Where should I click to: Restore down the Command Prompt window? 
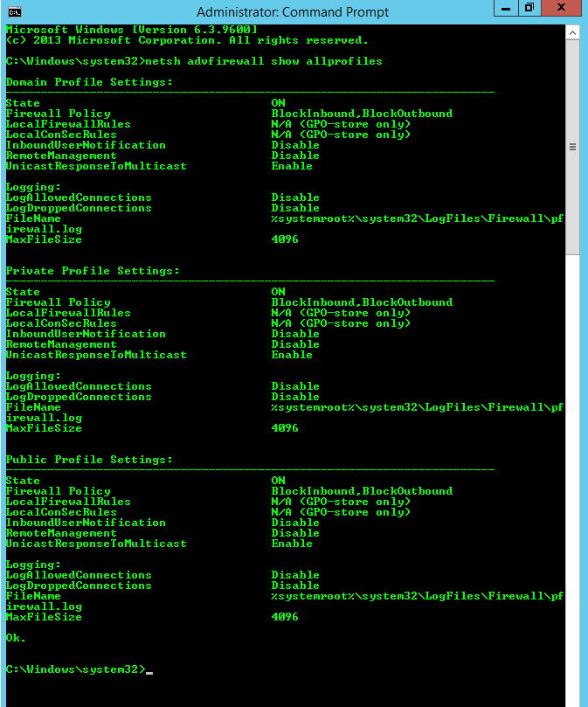click(x=529, y=8)
